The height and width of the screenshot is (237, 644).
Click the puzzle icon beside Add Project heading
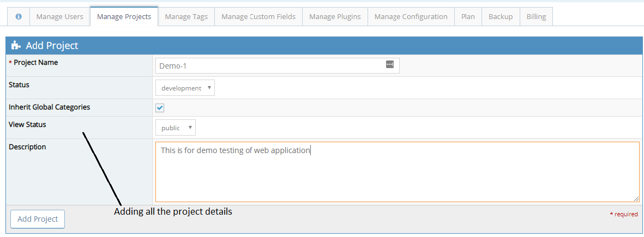pos(16,46)
